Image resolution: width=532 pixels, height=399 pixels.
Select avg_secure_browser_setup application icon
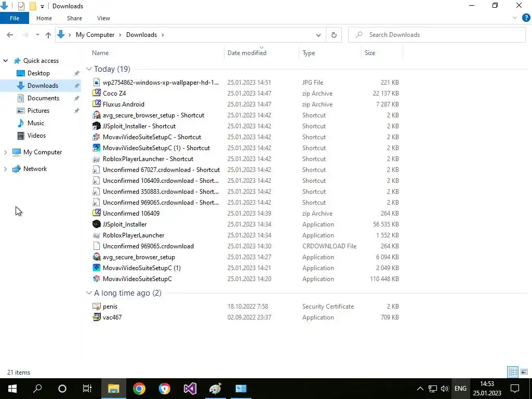pyautogui.click(x=97, y=257)
